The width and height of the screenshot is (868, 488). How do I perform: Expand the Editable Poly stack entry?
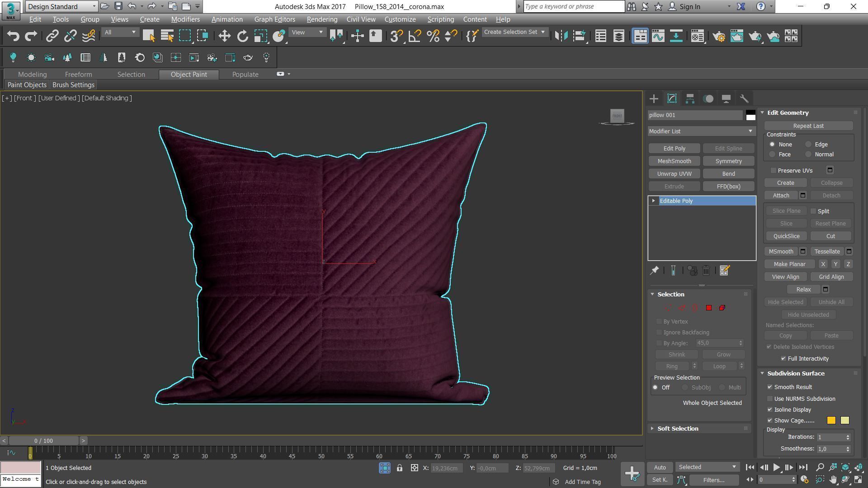654,201
